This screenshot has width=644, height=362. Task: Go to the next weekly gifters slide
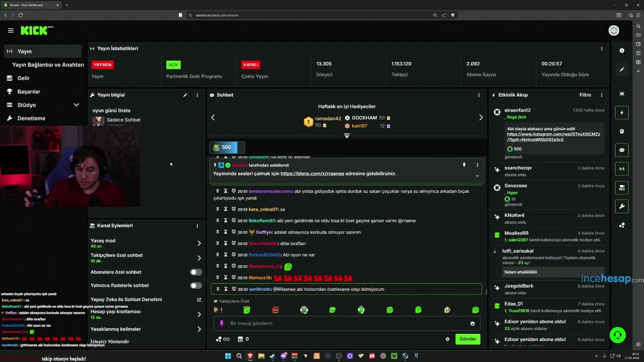[480, 117]
